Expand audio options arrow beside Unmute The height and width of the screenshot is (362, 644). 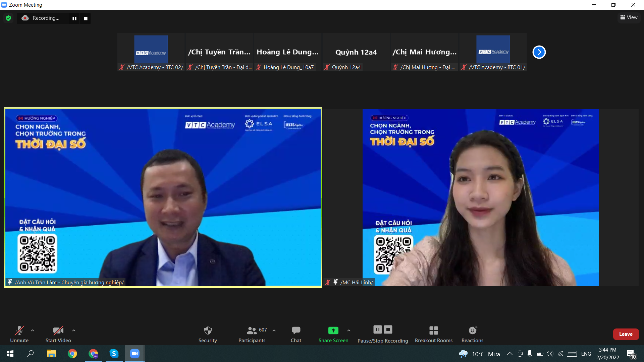[x=33, y=330]
